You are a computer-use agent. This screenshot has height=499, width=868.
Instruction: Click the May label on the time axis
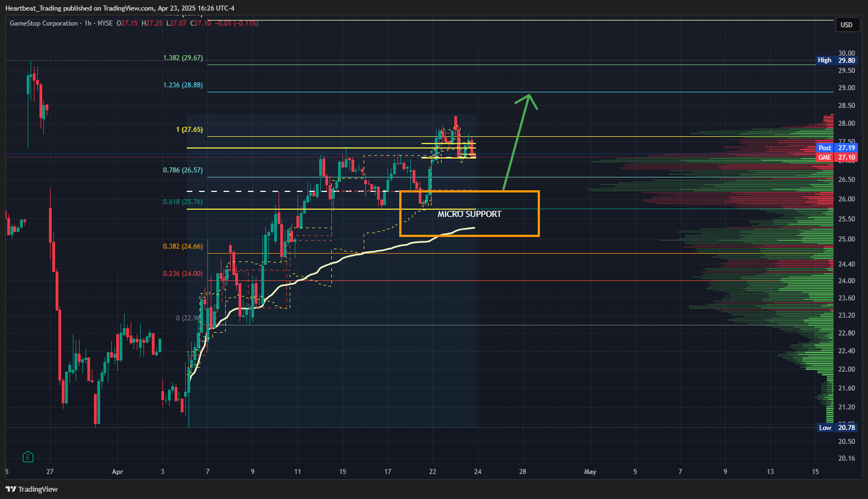pos(590,472)
